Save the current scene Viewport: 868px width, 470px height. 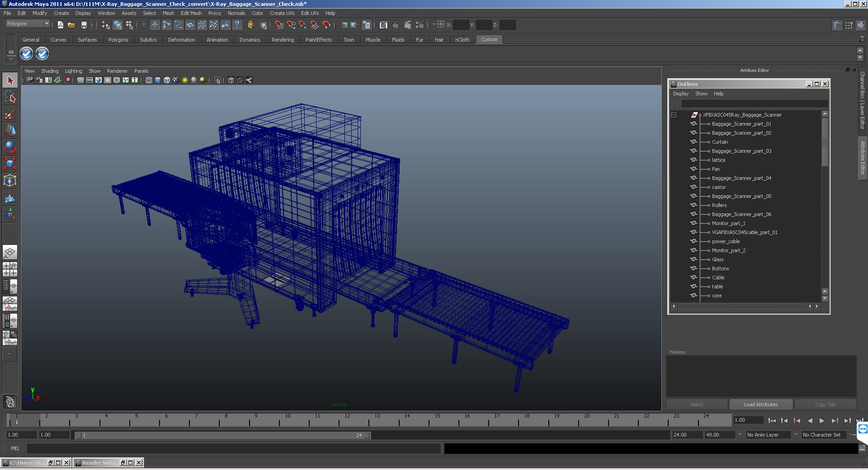pos(84,25)
